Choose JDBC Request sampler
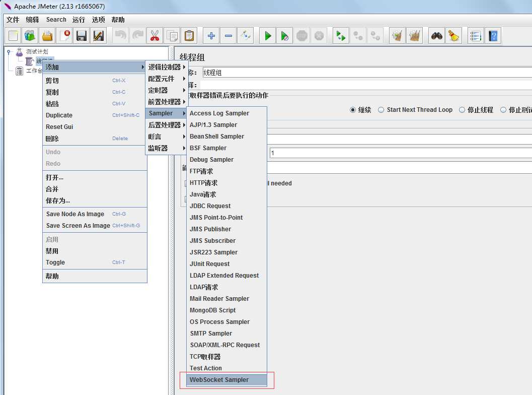This screenshot has width=532, height=395. (226, 206)
